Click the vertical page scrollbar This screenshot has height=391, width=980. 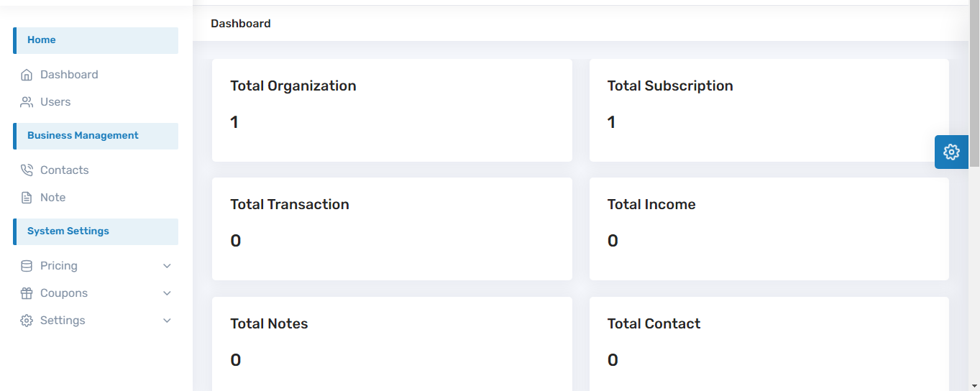tap(974, 86)
